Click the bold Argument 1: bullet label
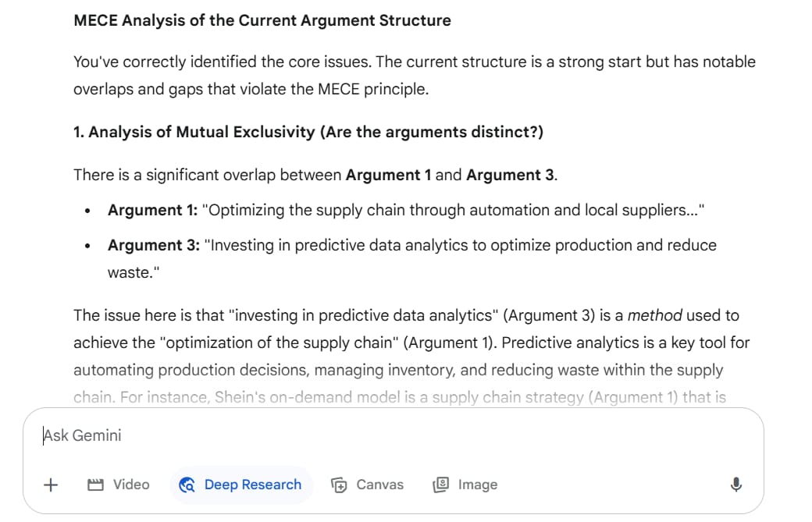812x522 pixels. click(153, 211)
